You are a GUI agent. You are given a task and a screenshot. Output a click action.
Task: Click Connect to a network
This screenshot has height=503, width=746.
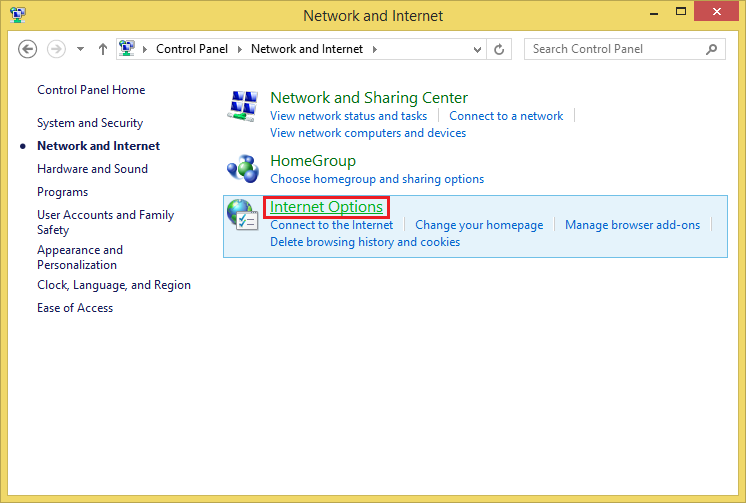click(x=506, y=116)
